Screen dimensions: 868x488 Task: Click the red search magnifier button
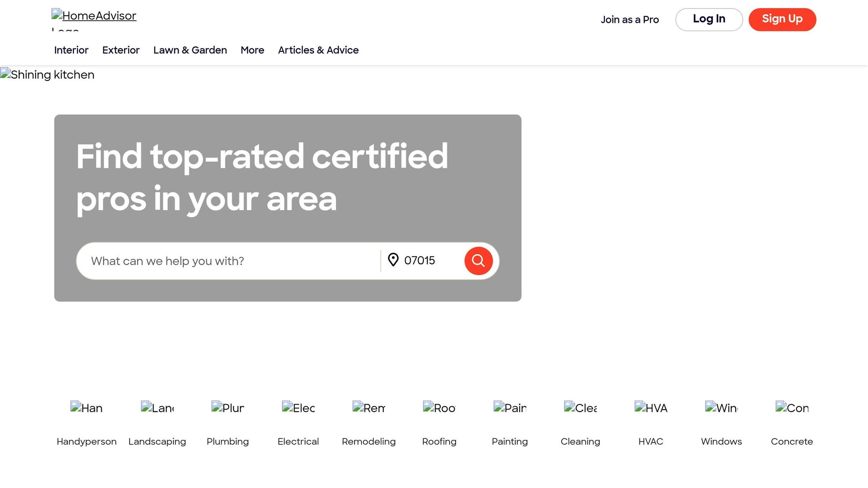(x=479, y=261)
